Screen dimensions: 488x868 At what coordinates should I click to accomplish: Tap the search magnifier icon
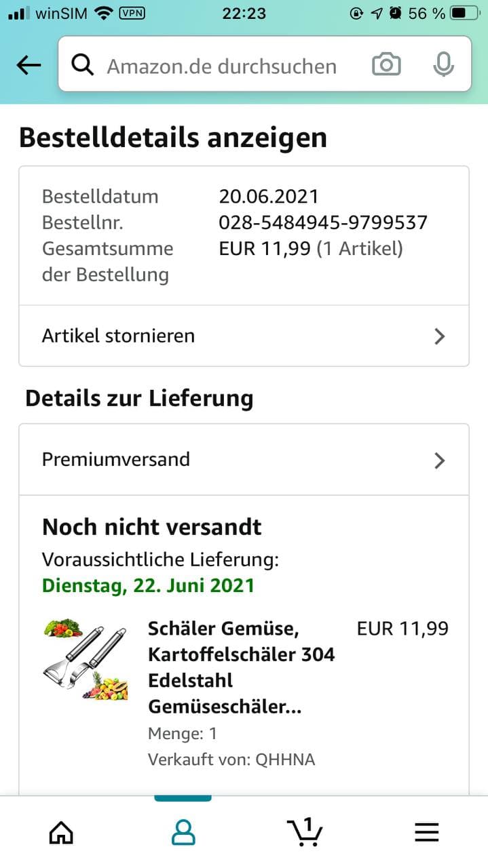tap(82, 65)
